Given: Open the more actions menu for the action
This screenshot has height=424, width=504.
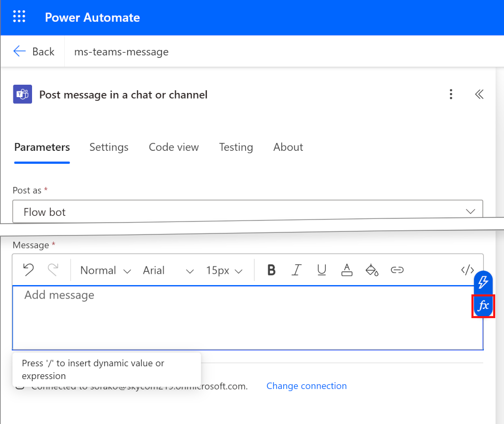Looking at the screenshot, I should tap(451, 94).
